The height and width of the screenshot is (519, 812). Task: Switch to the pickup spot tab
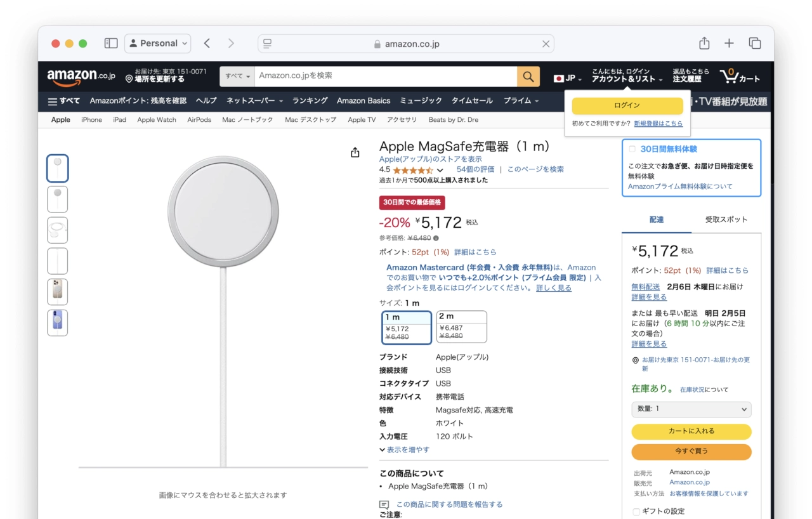pyautogui.click(x=726, y=220)
